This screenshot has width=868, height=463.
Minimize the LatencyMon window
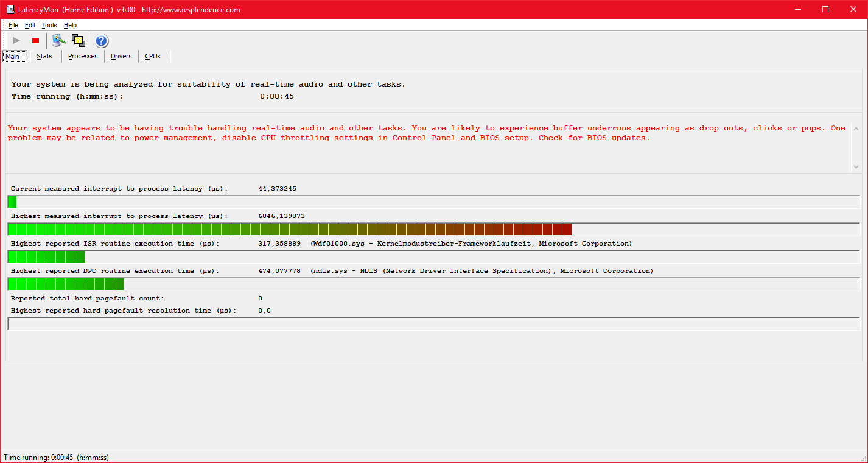tap(798, 9)
